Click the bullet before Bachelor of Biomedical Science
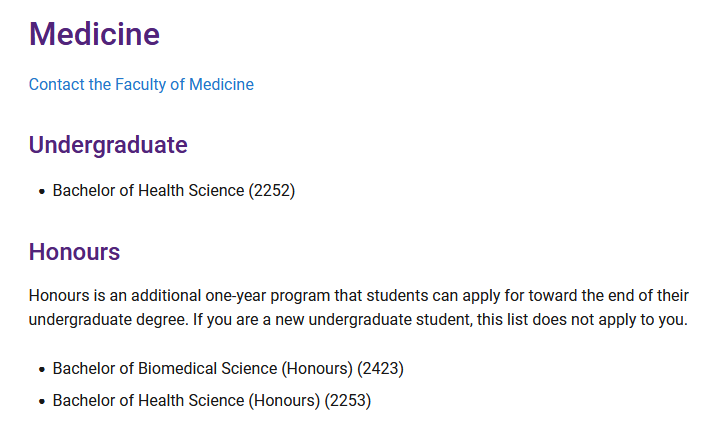 [42, 369]
